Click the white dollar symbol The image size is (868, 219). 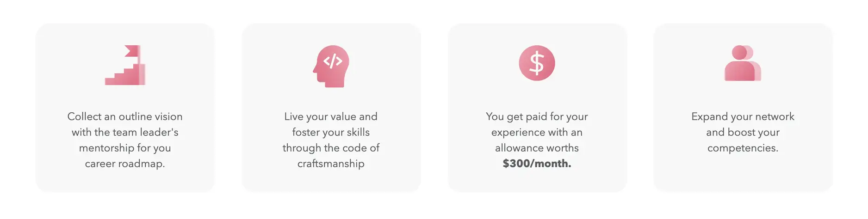[x=537, y=63]
